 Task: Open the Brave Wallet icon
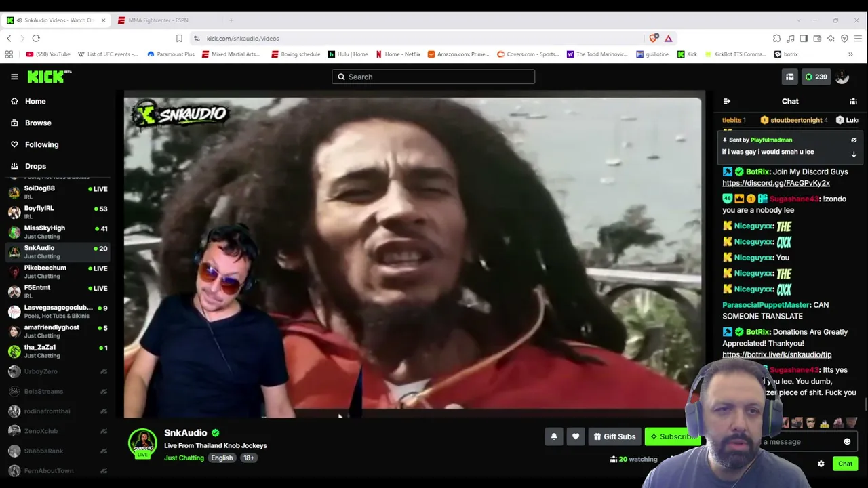(817, 38)
